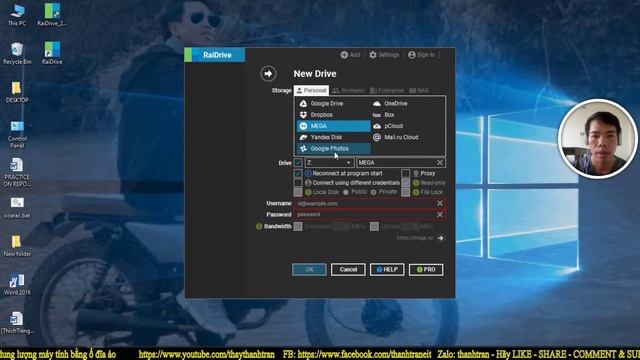Toggle the File Lock checkbox
The image size is (640, 360).
tap(405, 192)
